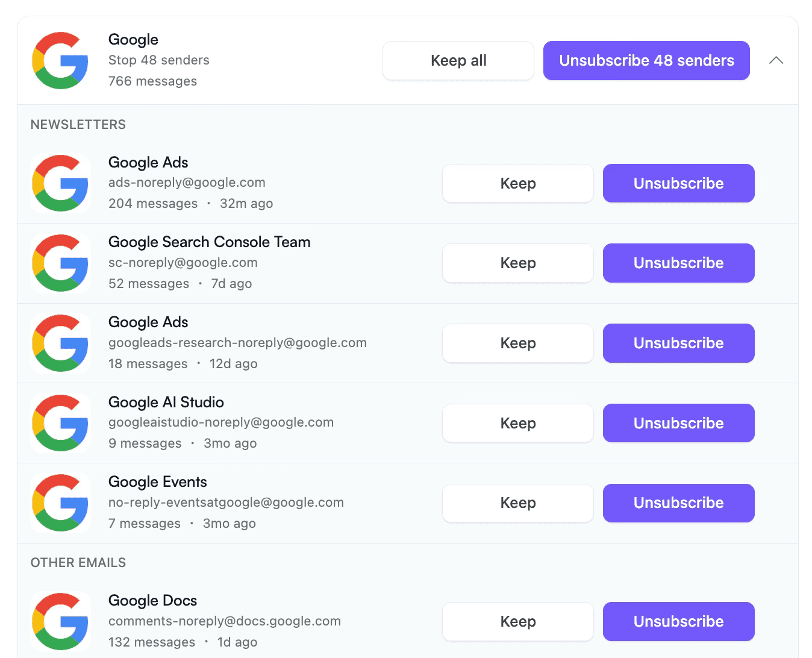Unsubscribe from ads-noreply@google.com

click(679, 183)
